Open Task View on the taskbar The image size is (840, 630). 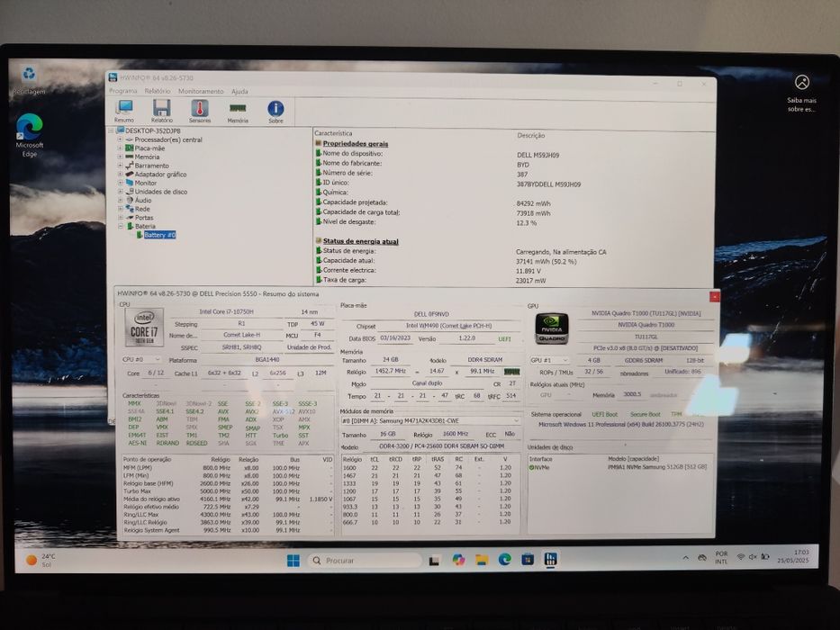[x=435, y=561]
